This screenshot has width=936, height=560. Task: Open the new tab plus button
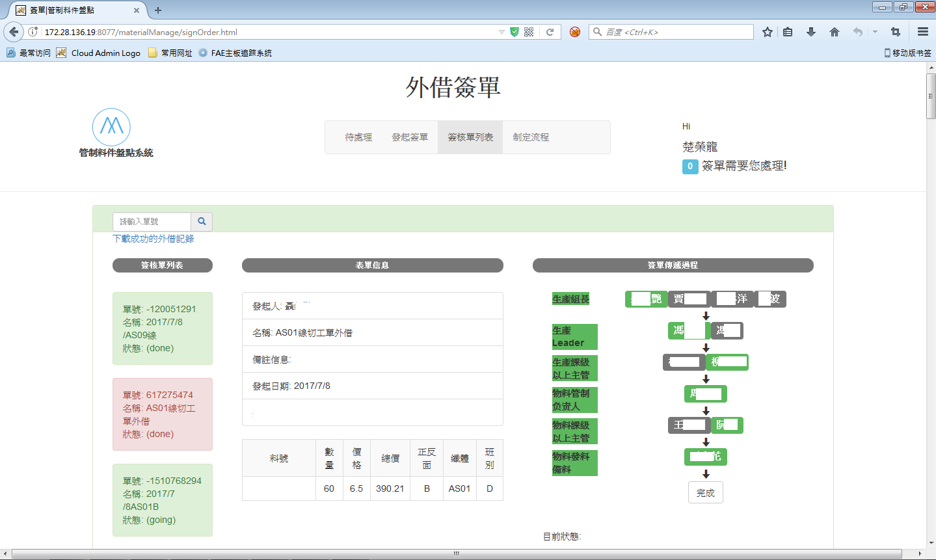click(158, 10)
